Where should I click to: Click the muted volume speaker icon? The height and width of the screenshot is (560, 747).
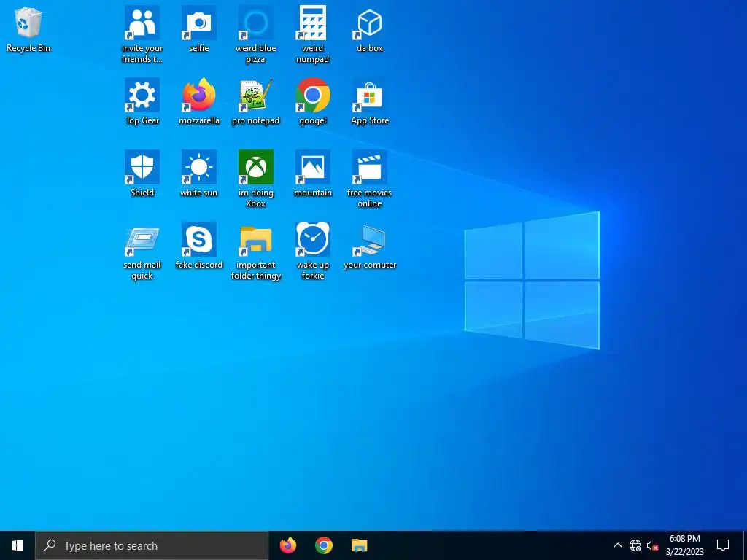[x=652, y=545]
